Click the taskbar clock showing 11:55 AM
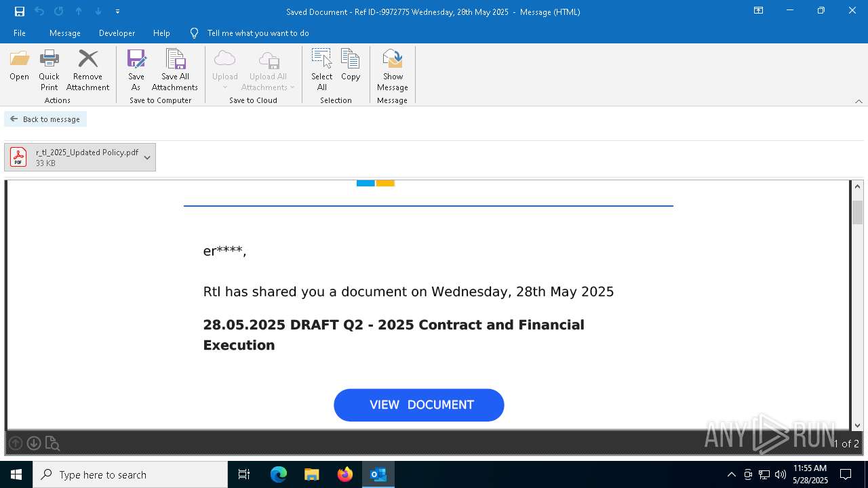 click(x=810, y=474)
